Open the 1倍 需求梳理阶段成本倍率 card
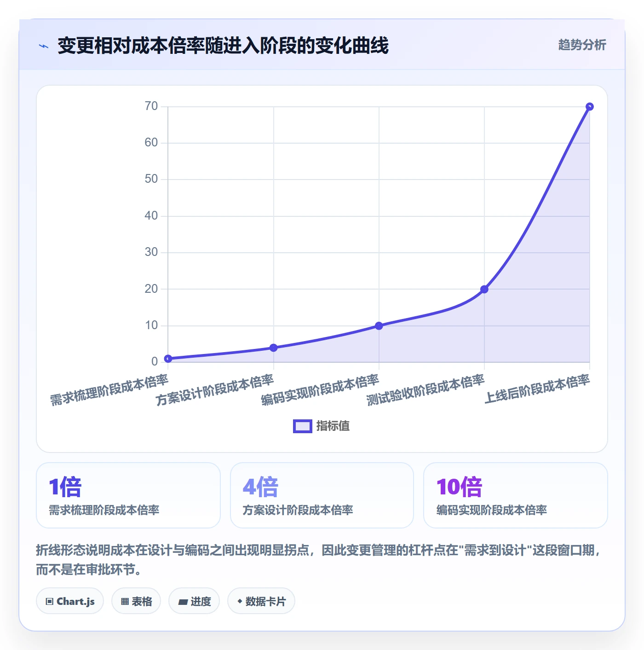644x650 pixels. 128,495
